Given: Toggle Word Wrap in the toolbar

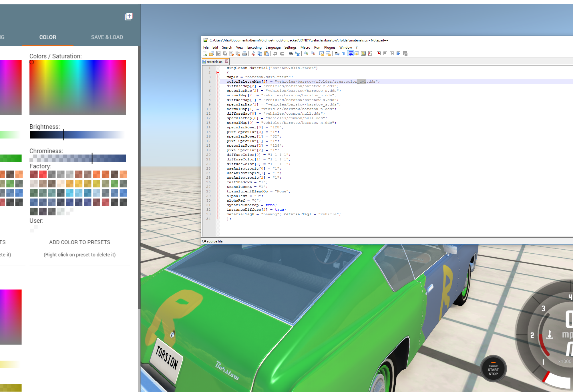Looking at the screenshot, I should point(337,53).
